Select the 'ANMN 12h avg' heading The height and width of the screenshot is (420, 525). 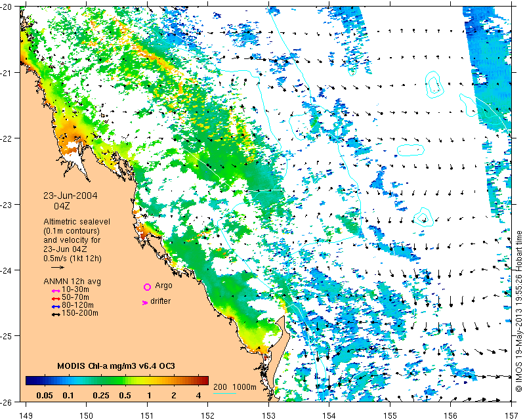pos(72,282)
